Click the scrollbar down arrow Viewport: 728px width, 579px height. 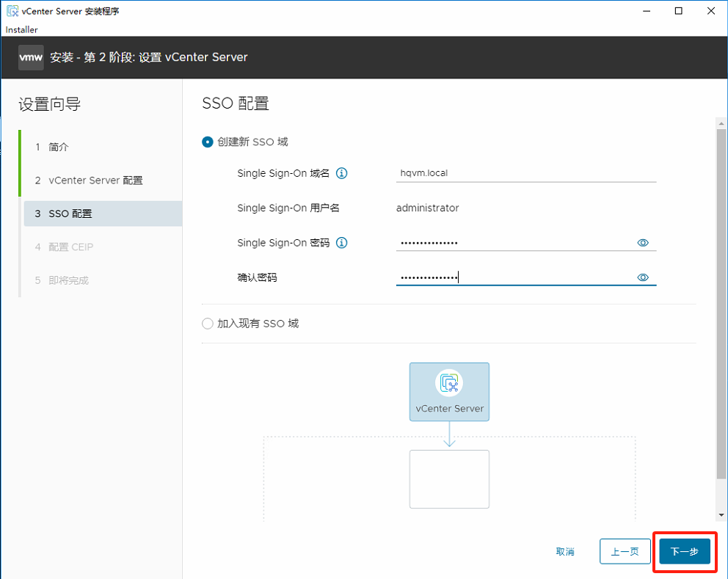(x=721, y=515)
